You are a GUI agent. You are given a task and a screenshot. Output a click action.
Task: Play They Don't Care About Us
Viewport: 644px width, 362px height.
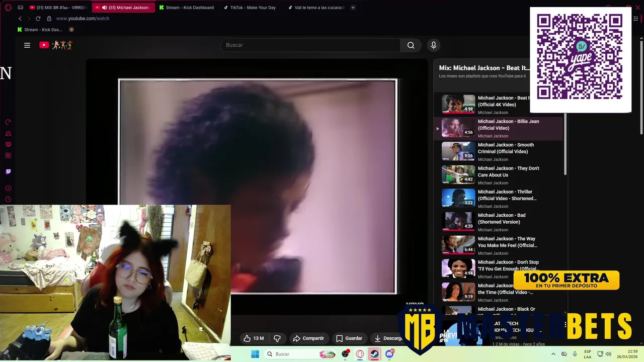[498, 175]
